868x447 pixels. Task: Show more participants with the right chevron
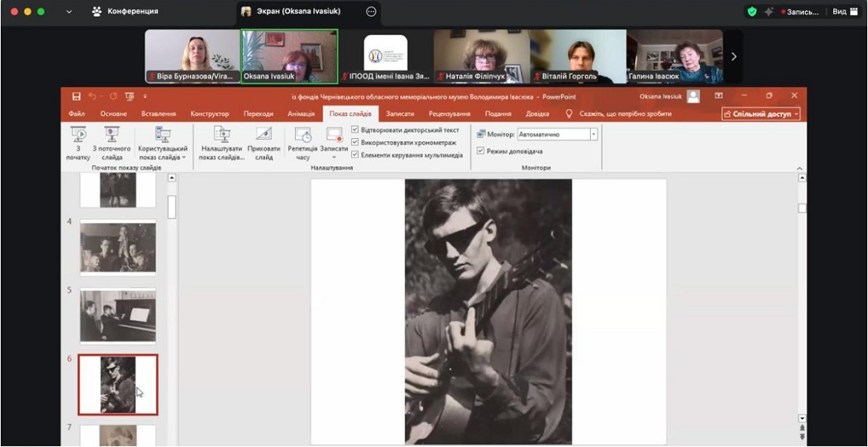[734, 57]
